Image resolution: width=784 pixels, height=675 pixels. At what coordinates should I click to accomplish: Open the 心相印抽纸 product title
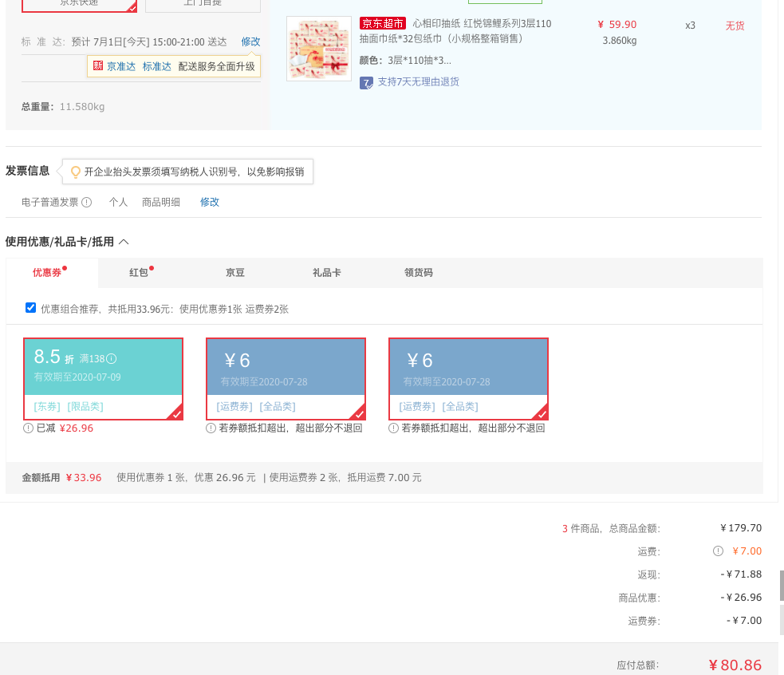pos(455,31)
